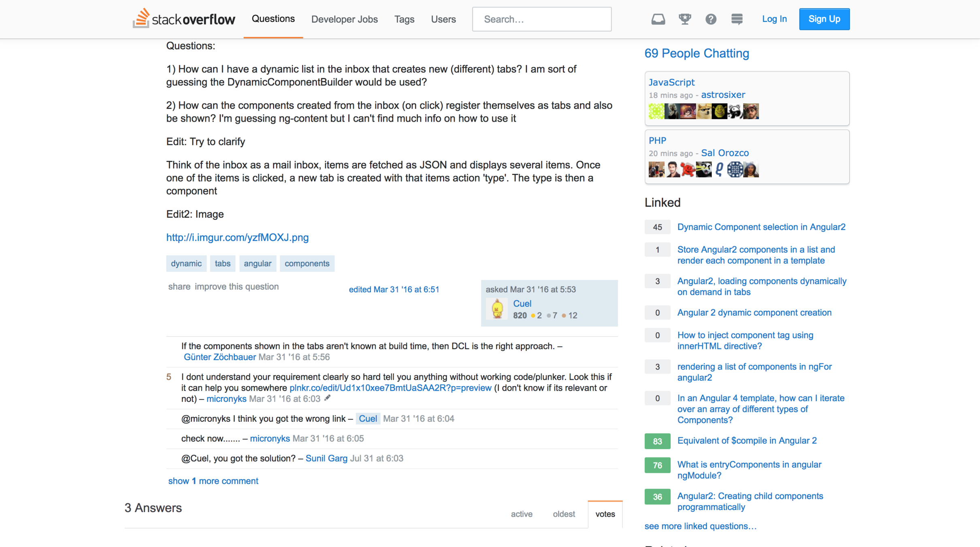Open the achievements trophy icon
This screenshot has width=980, height=547.
[685, 19]
